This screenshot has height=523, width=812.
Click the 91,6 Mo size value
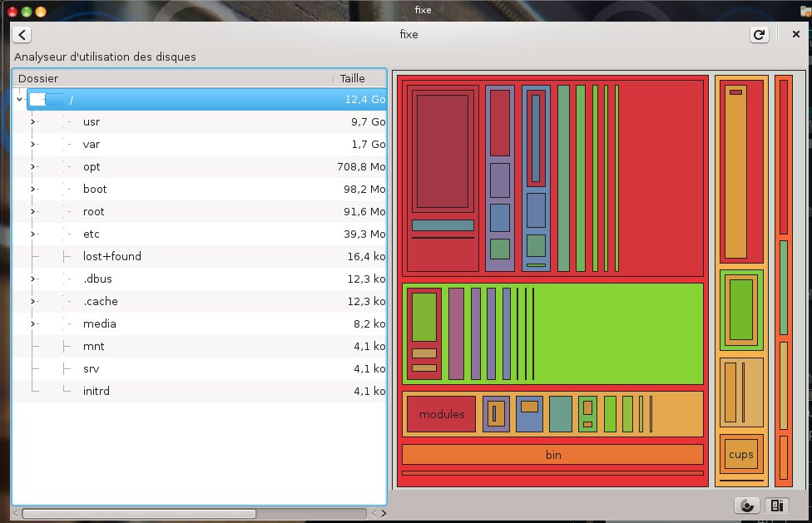click(x=364, y=211)
